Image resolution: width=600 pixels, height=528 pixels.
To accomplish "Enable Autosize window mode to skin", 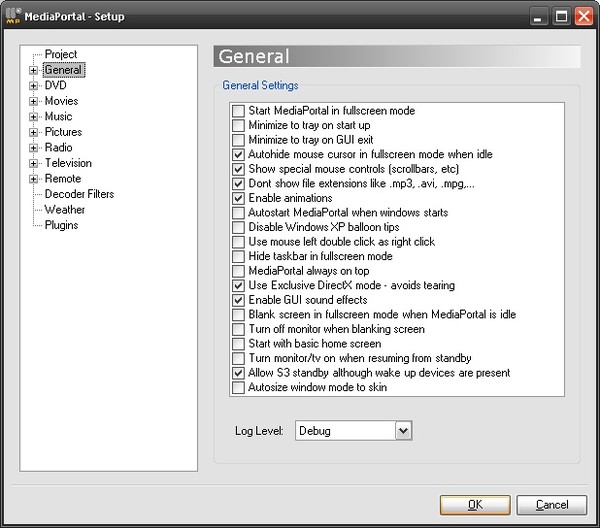I will tap(238, 387).
